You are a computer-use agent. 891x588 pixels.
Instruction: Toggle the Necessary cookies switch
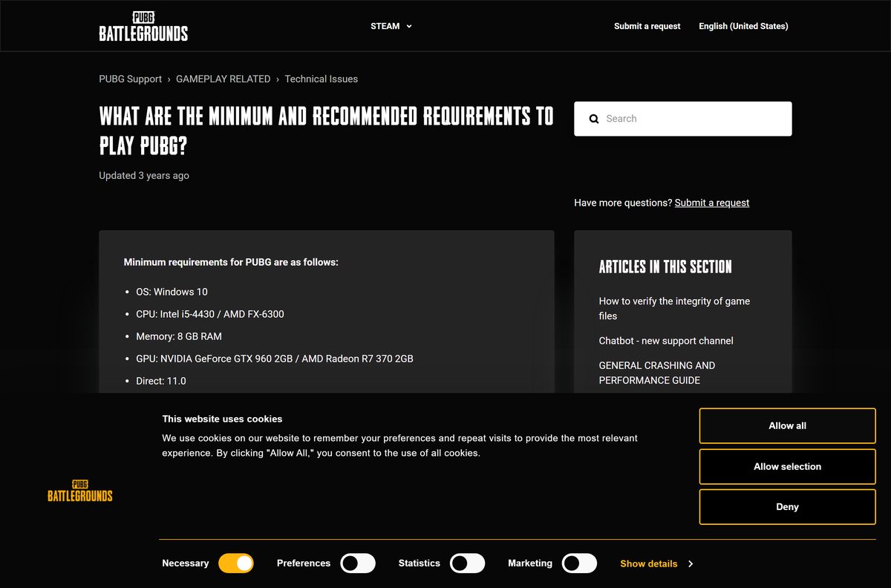click(236, 563)
